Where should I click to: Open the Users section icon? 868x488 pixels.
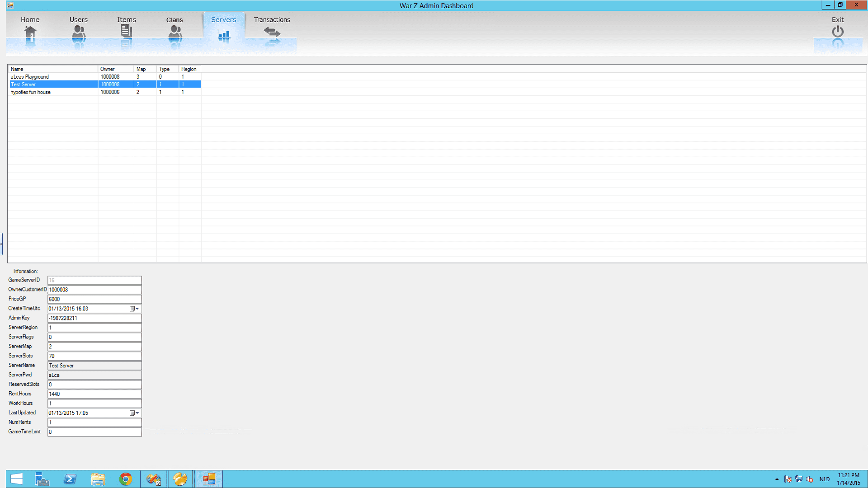tap(79, 32)
